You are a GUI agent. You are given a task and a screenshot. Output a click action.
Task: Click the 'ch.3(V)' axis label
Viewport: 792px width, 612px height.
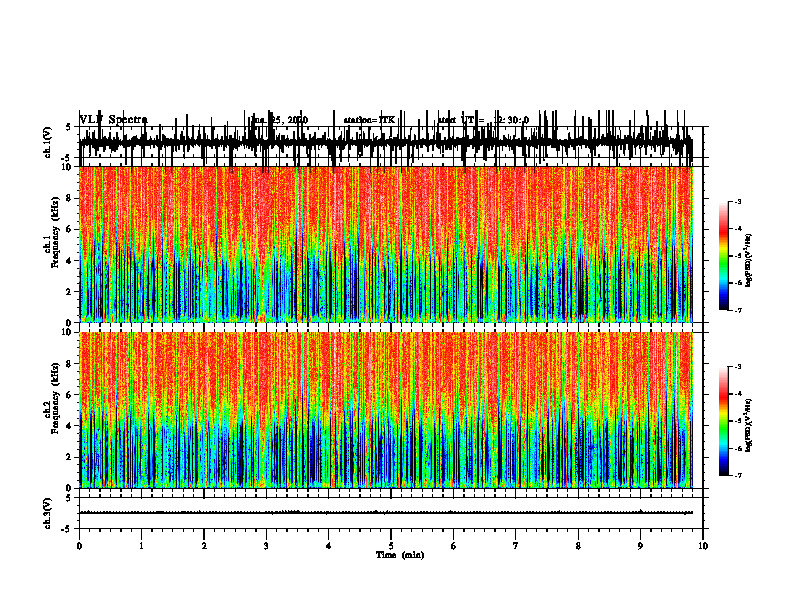(48, 514)
